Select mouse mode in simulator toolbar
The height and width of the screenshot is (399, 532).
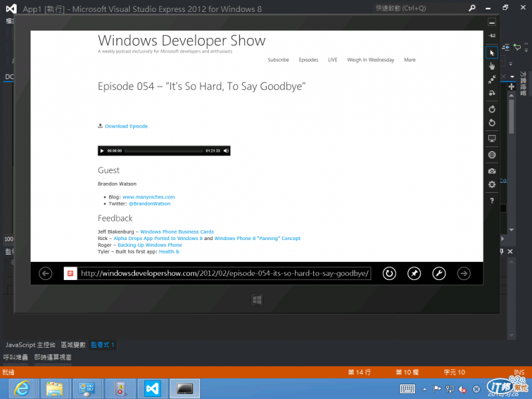491,53
